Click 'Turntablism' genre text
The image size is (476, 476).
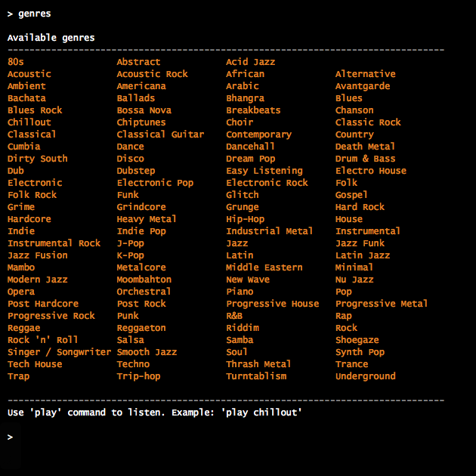coord(256,376)
